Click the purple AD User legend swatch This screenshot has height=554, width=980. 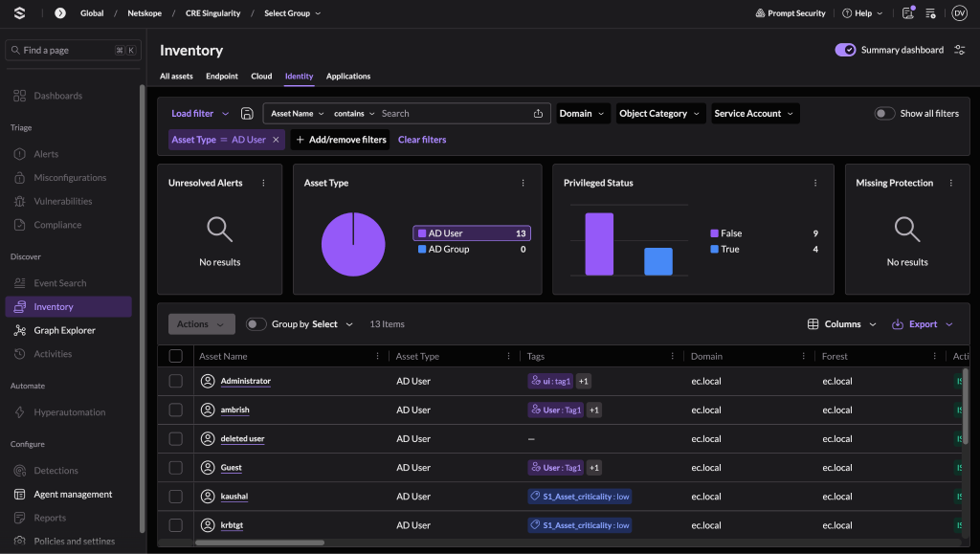422,233
